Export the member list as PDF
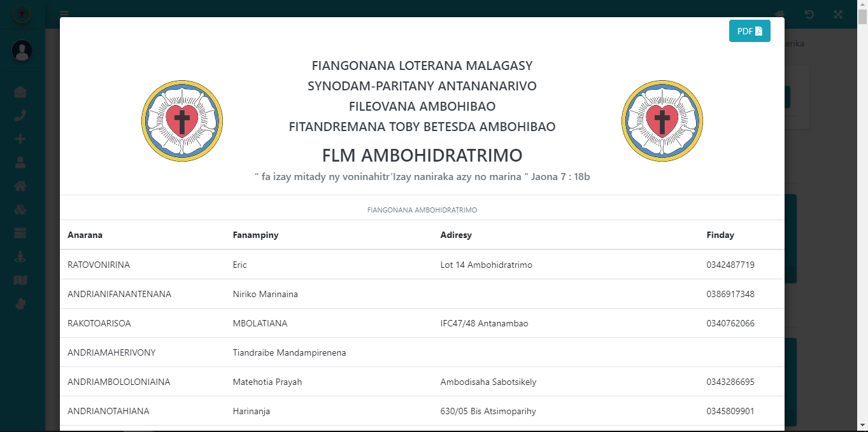 tap(749, 31)
